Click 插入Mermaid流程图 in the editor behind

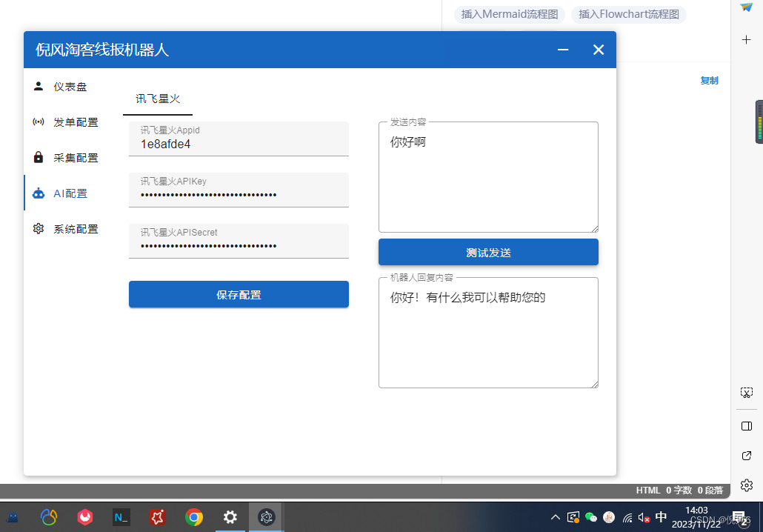[x=510, y=14]
